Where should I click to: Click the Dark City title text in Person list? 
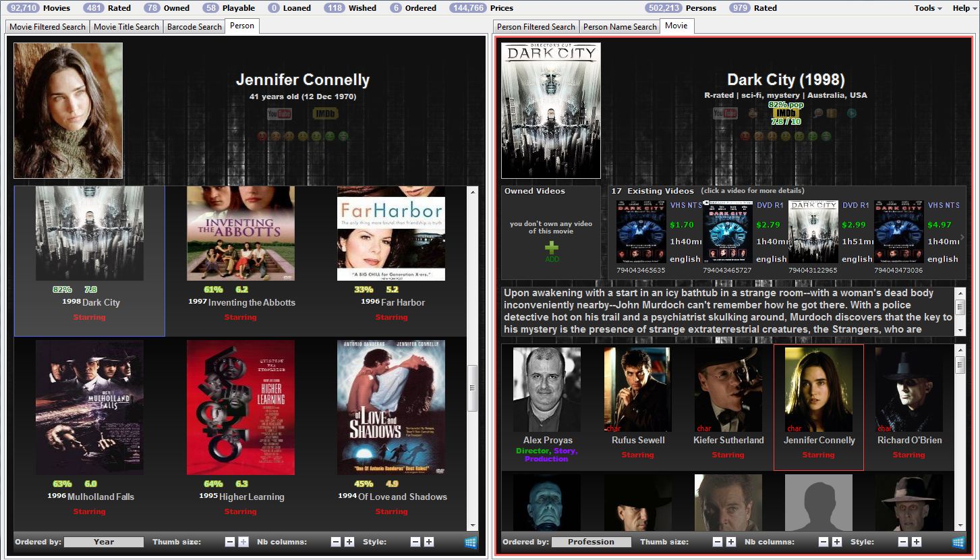point(101,302)
